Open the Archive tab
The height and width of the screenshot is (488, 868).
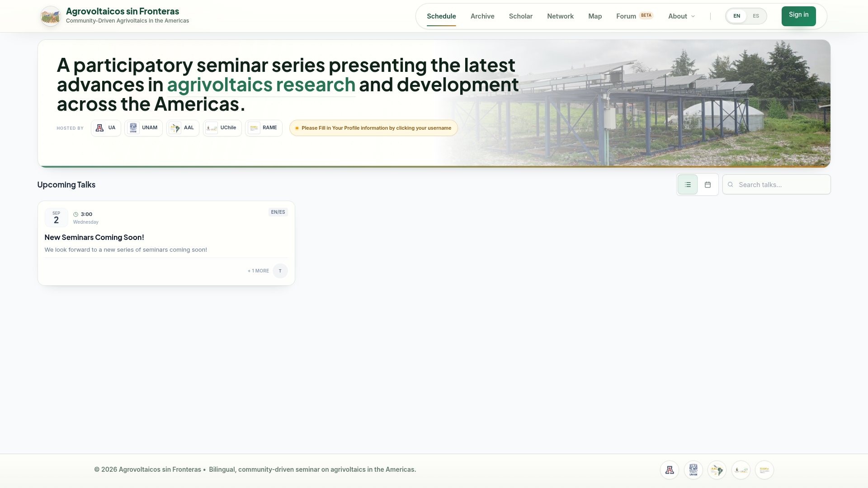tap(482, 16)
